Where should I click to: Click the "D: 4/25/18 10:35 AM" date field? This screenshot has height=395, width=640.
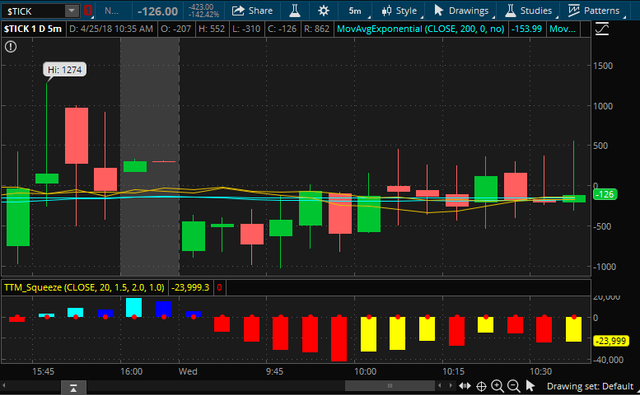[x=111, y=29]
